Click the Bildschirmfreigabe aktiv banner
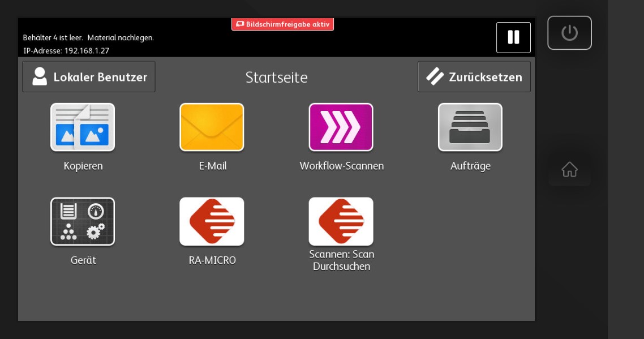 [282, 24]
